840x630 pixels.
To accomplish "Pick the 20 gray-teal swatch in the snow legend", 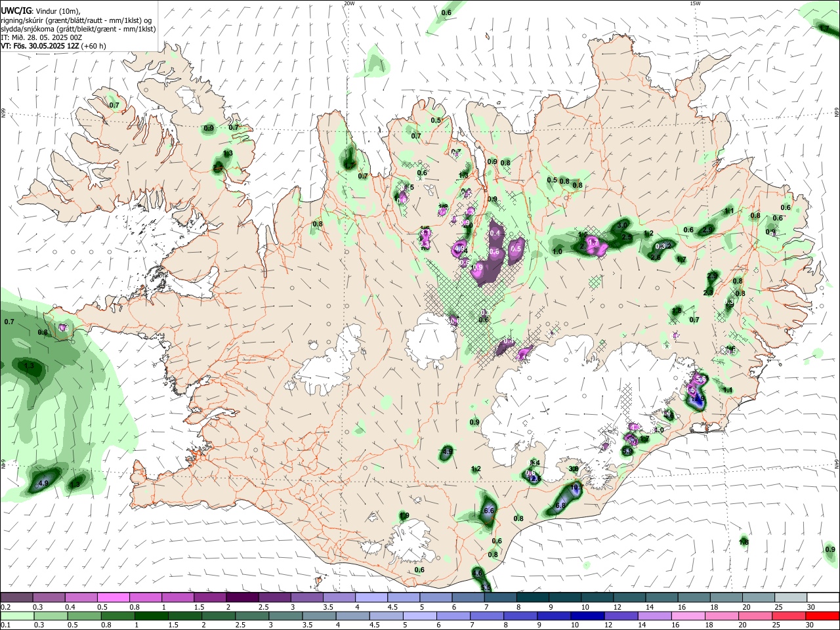I will (x=759, y=598).
